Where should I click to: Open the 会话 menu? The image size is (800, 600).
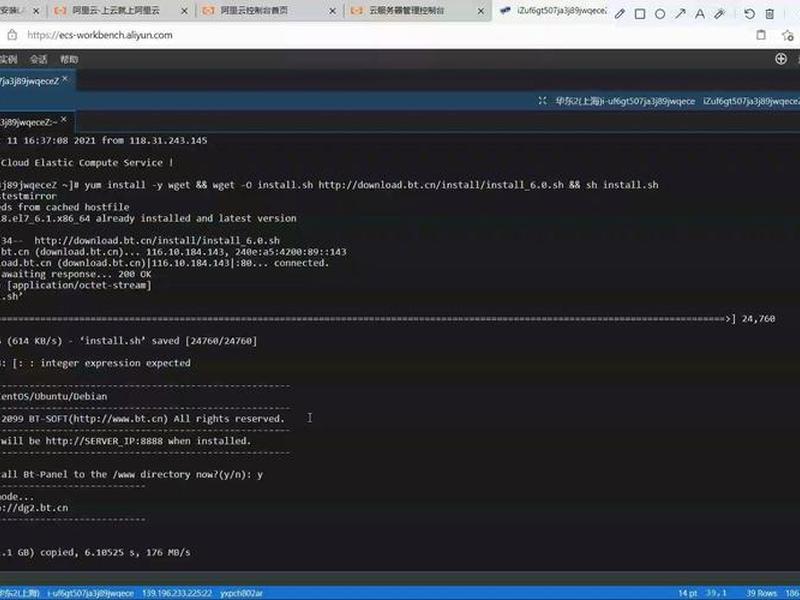(x=38, y=59)
